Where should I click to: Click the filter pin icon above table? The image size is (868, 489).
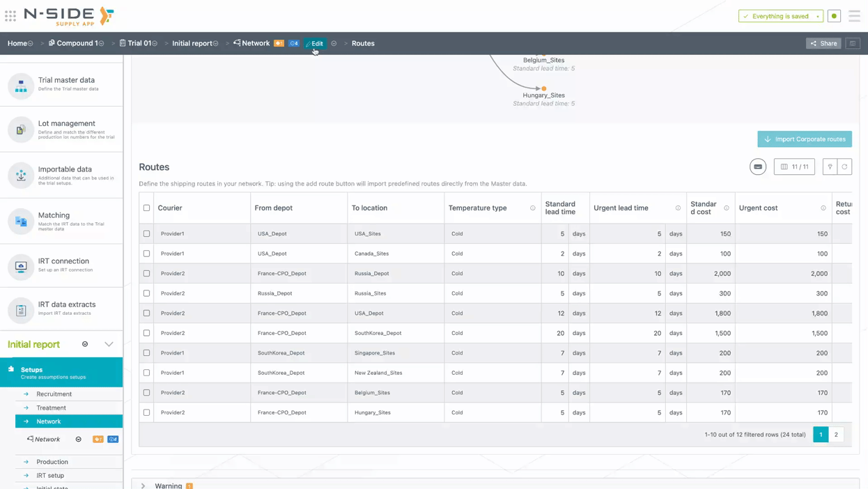(830, 167)
